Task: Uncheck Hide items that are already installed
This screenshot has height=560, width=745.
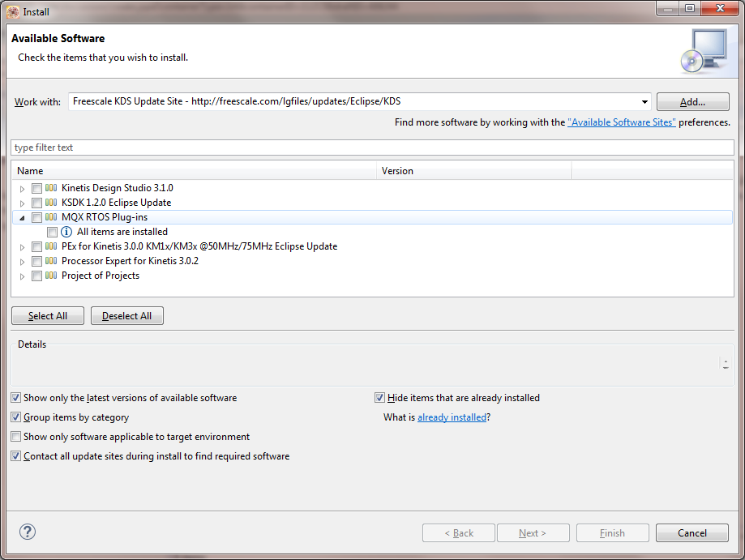Action: tap(379, 398)
